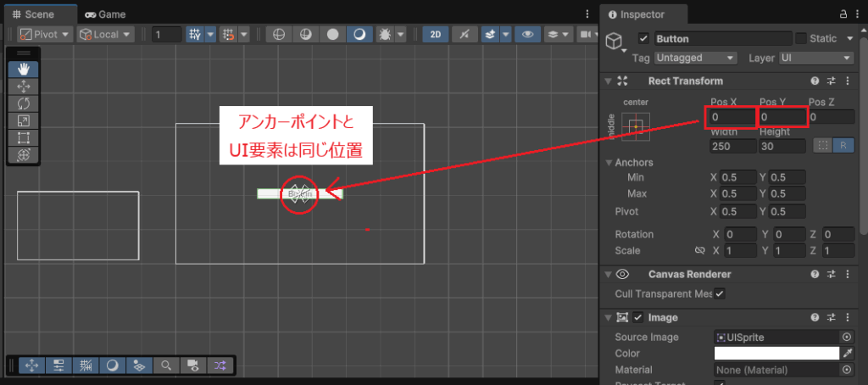
Task: Open the Pivot handle position dropdown
Action: (46, 35)
